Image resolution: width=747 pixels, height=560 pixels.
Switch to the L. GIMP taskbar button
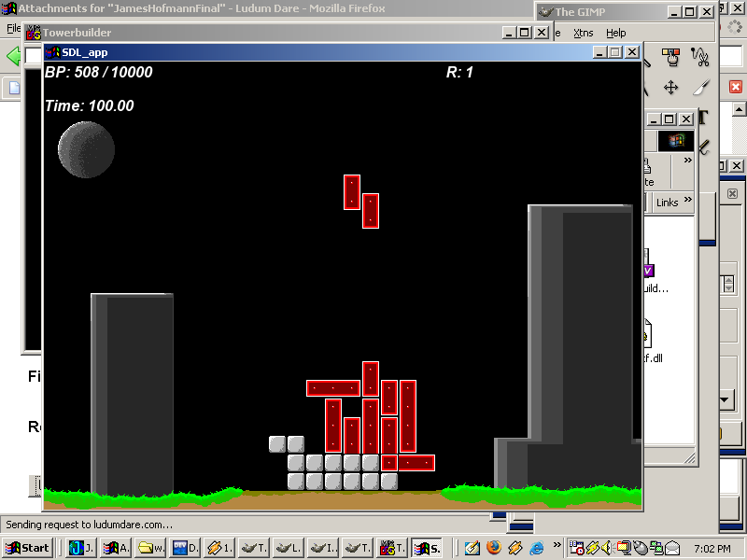click(289, 548)
